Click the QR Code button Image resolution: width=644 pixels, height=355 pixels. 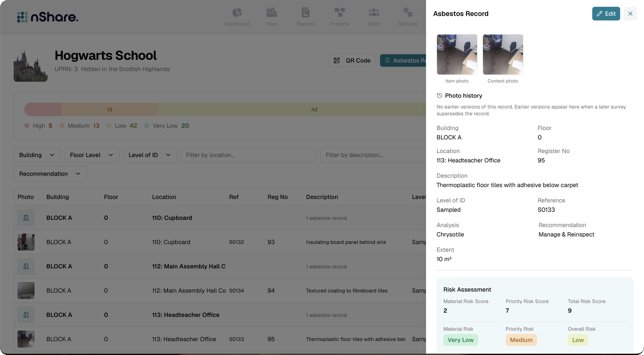(x=352, y=60)
